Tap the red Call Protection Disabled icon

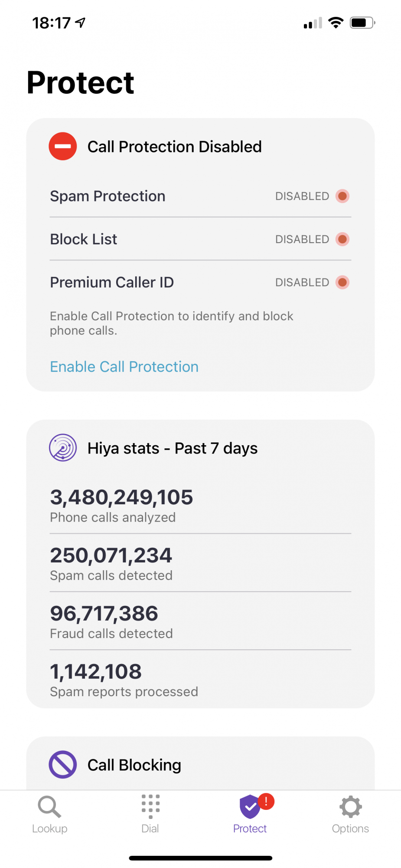coord(63,146)
